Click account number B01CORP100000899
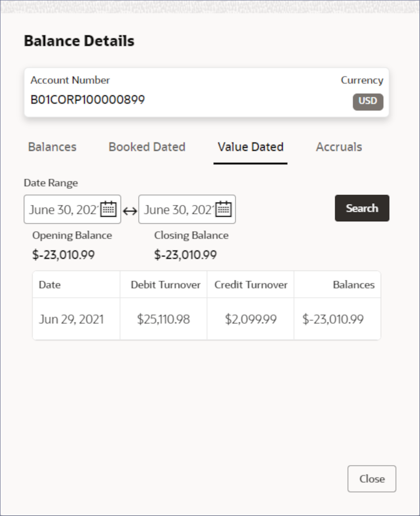Screen dimensions: 420x516 click(88, 99)
